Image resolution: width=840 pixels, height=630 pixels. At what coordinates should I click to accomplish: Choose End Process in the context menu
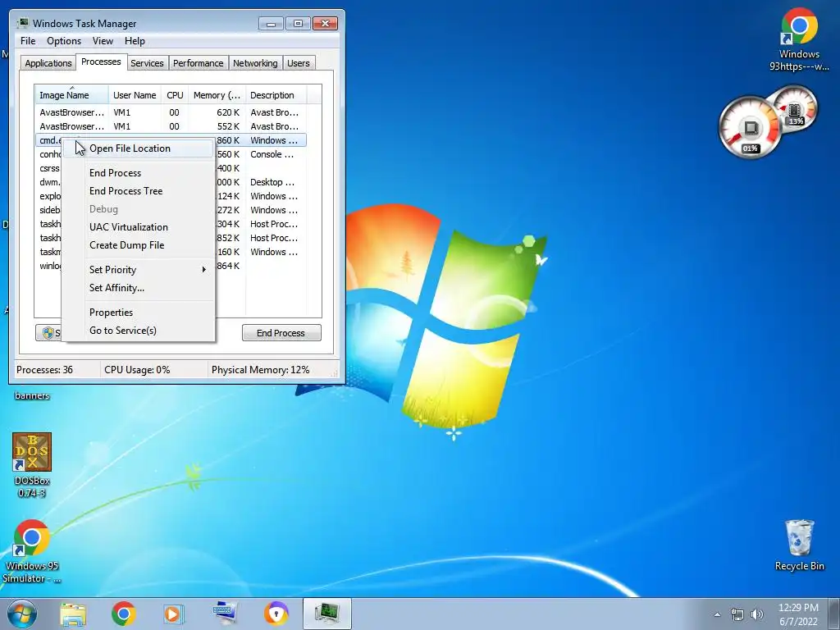tap(138, 173)
